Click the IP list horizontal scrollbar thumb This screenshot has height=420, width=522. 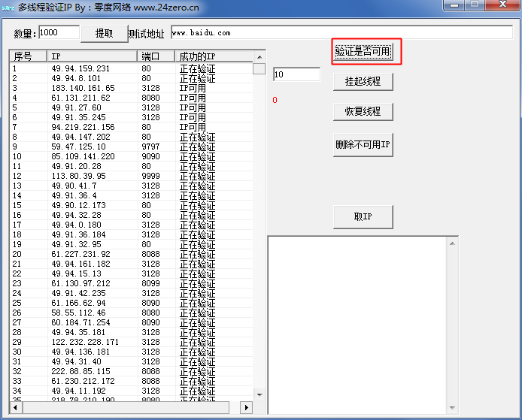click(x=126, y=407)
